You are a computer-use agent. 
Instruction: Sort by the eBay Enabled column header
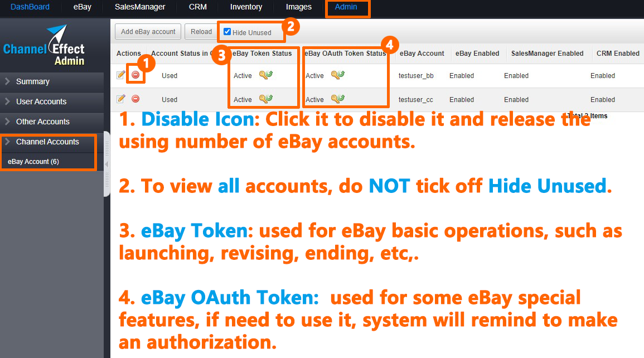click(477, 54)
